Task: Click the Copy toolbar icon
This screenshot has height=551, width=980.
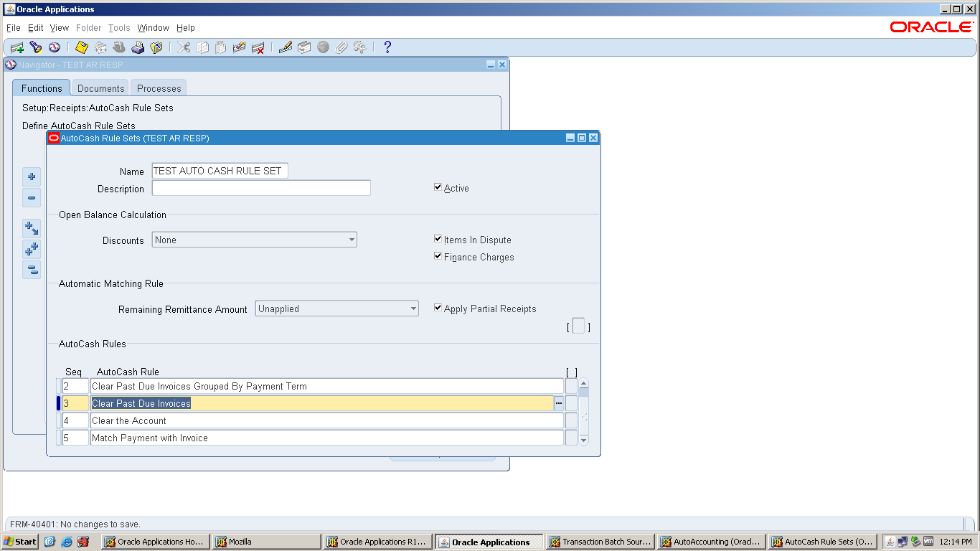Action: [203, 47]
